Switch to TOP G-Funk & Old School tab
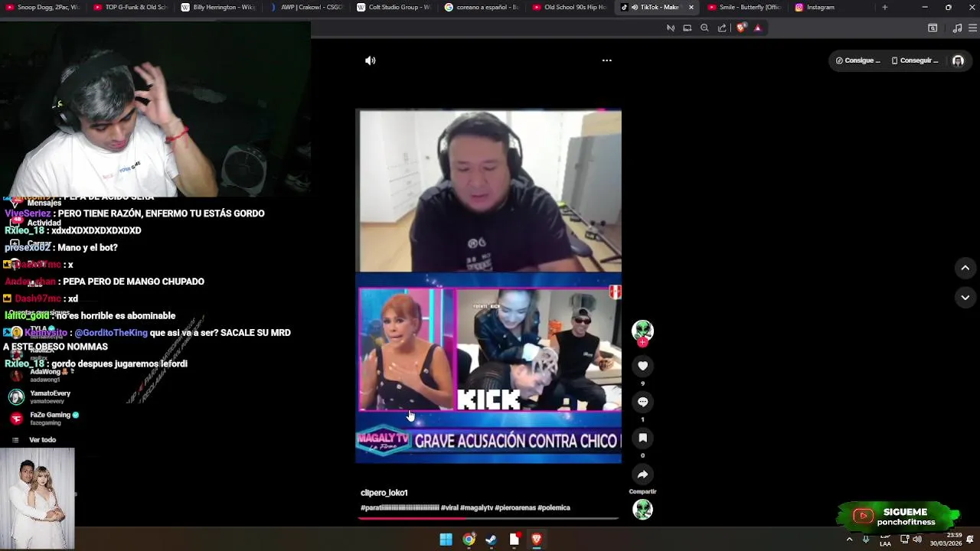Viewport: 980px width, 551px height. point(131,8)
